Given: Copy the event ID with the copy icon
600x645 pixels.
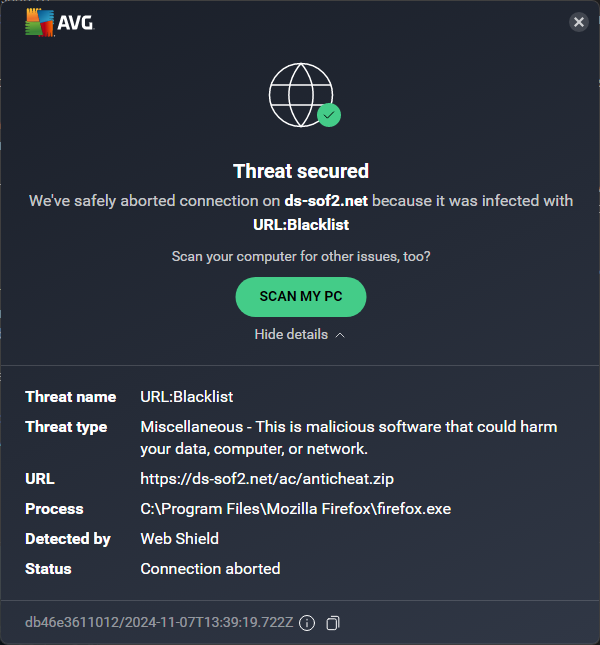Looking at the screenshot, I should (333, 623).
